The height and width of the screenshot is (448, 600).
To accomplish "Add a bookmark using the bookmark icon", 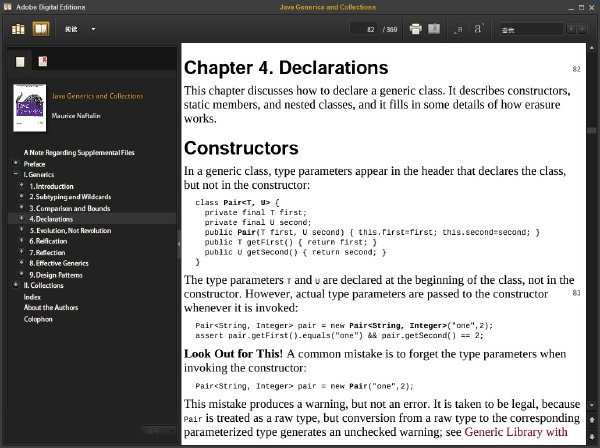I will pyautogui.click(x=434, y=29).
